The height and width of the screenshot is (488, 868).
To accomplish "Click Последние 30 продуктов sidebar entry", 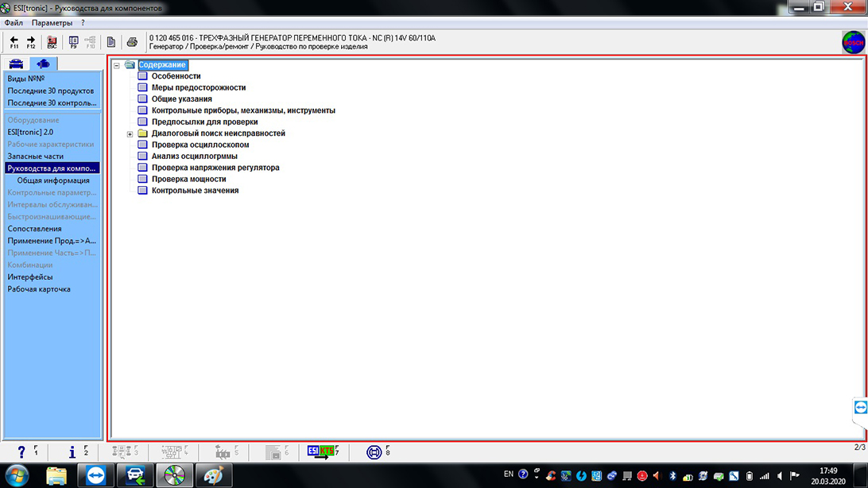I will coord(52,91).
